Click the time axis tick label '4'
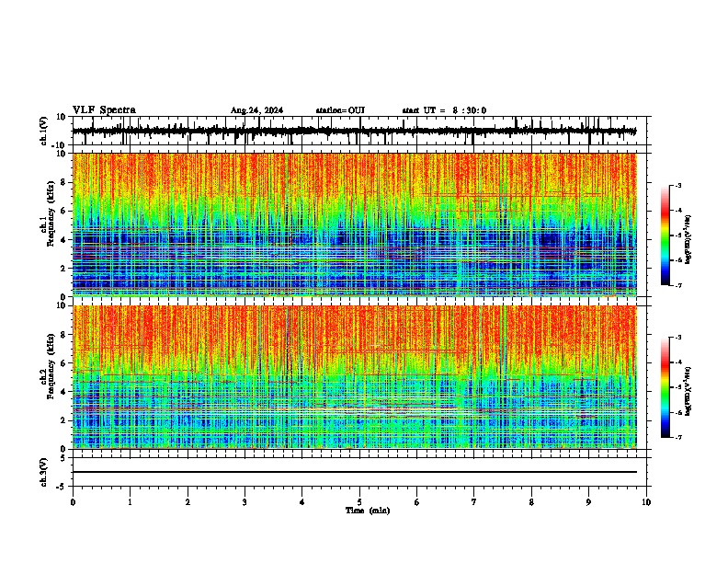Image resolution: width=728 pixels, height=563 pixels. (302, 502)
